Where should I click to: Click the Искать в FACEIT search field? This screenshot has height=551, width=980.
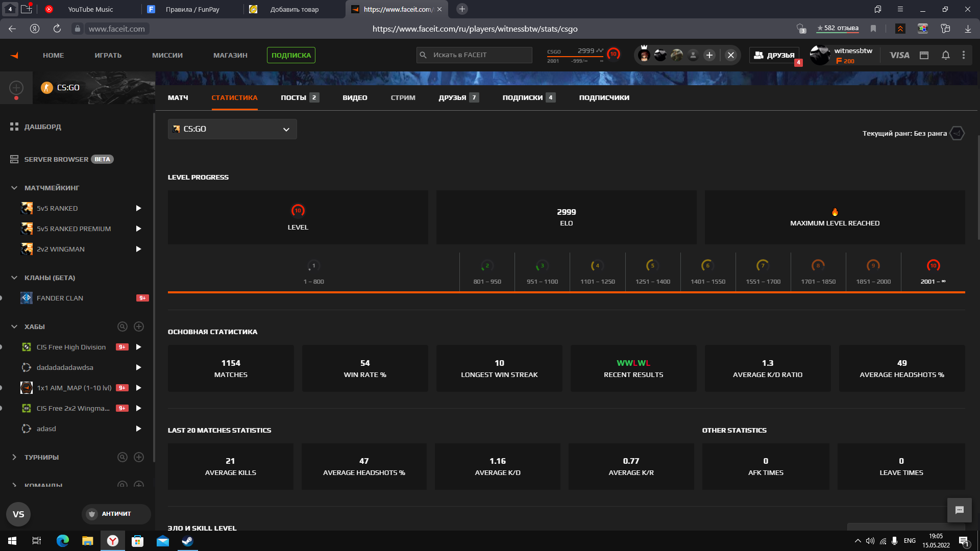pyautogui.click(x=474, y=55)
